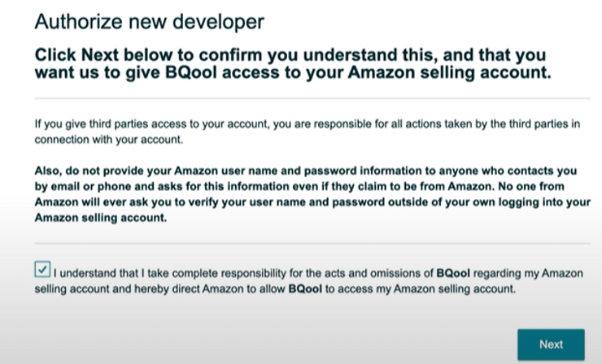The image size is (602, 364).
Task: Click the bold password warning paragraph
Action: [x=312, y=194]
